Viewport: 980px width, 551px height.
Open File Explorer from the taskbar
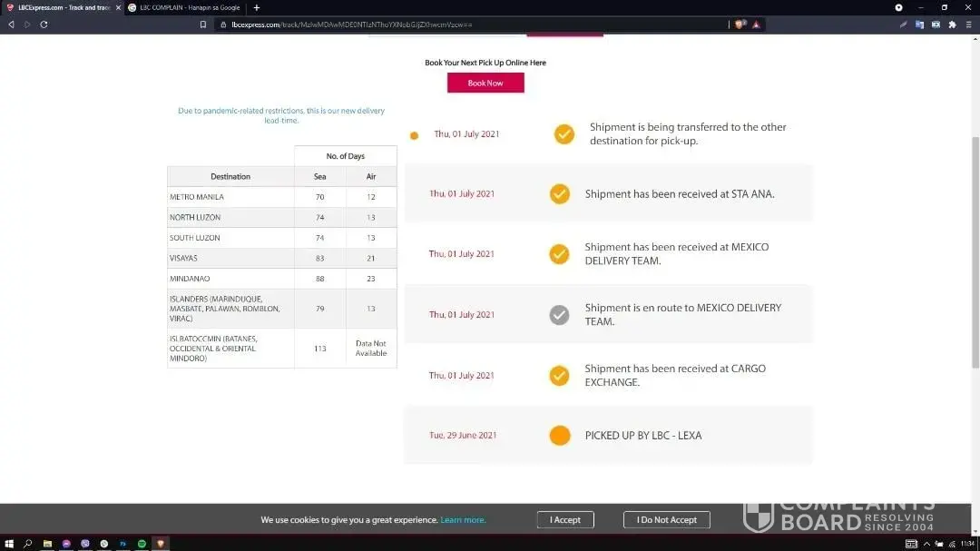tap(47, 544)
